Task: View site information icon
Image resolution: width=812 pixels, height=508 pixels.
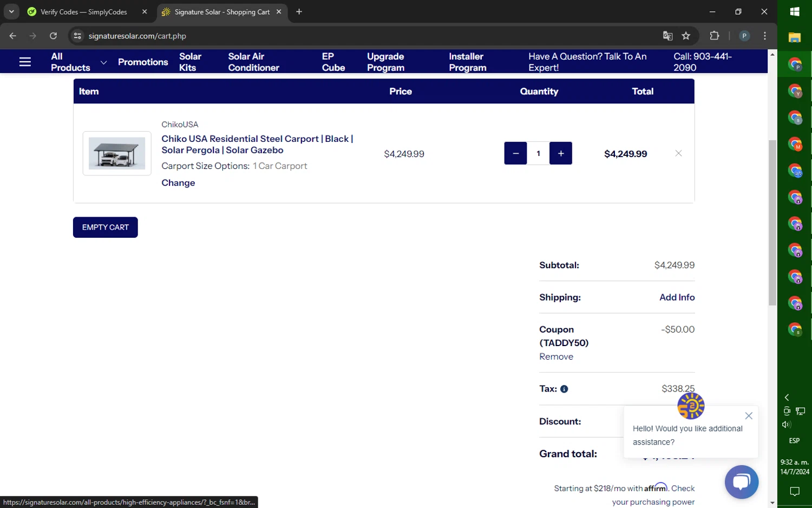Action: tap(77, 36)
